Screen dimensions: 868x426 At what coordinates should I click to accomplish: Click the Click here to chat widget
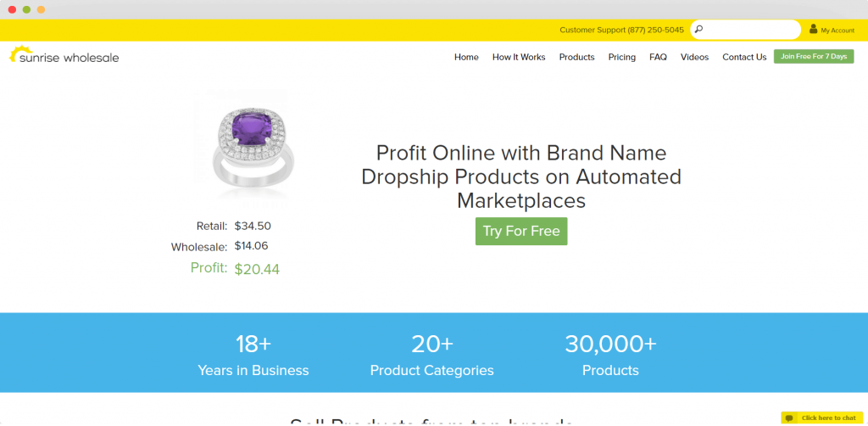pos(822,418)
